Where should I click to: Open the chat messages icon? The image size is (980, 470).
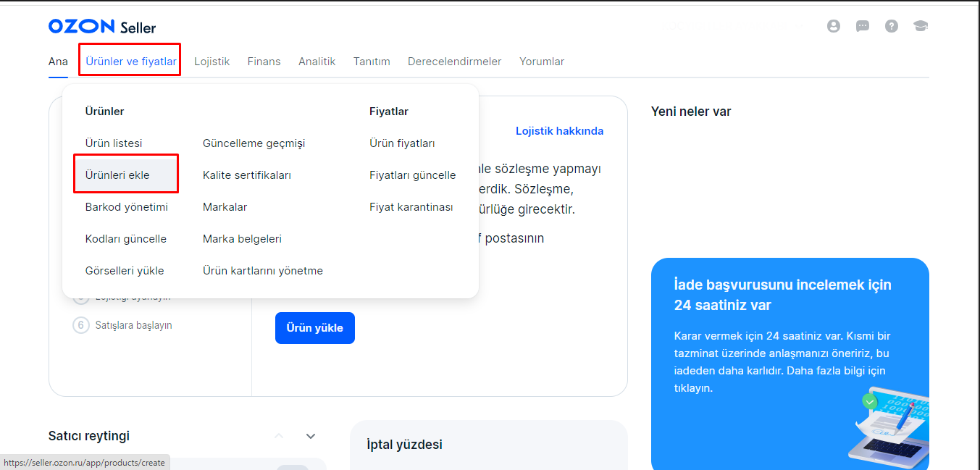coord(863,26)
